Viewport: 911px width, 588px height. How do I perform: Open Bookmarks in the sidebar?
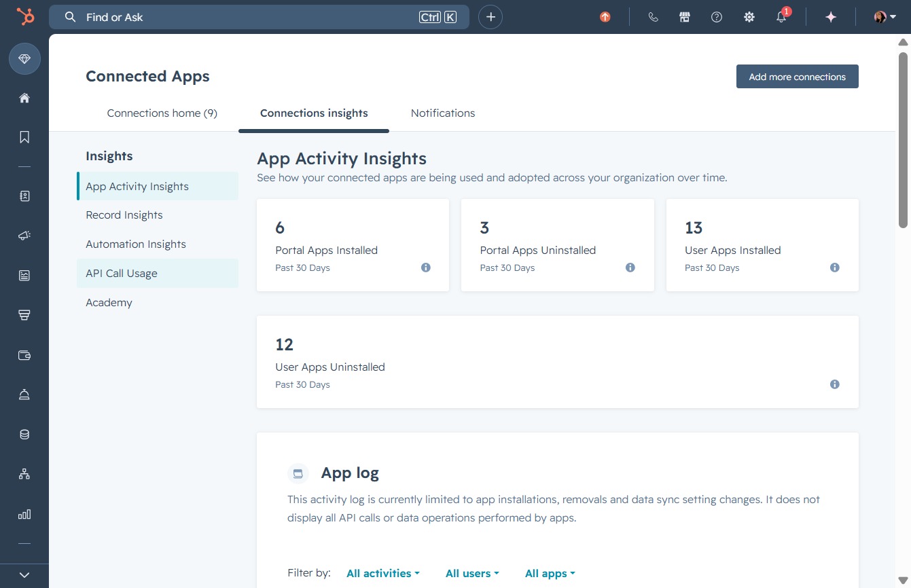24,137
